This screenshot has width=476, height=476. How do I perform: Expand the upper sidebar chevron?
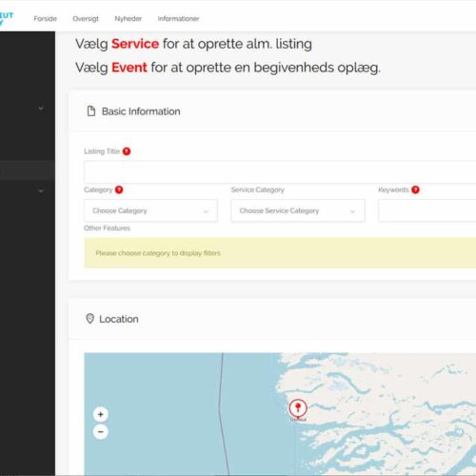(41, 109)
